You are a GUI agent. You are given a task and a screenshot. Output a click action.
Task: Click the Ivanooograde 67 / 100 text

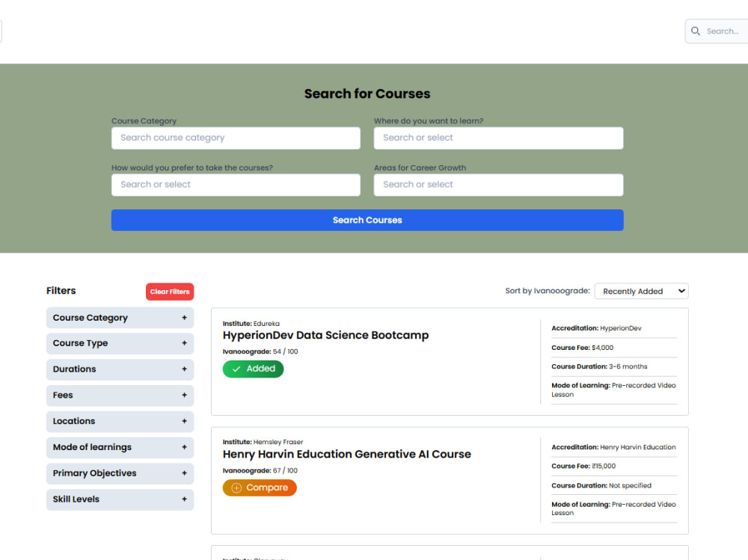(260, 470)
